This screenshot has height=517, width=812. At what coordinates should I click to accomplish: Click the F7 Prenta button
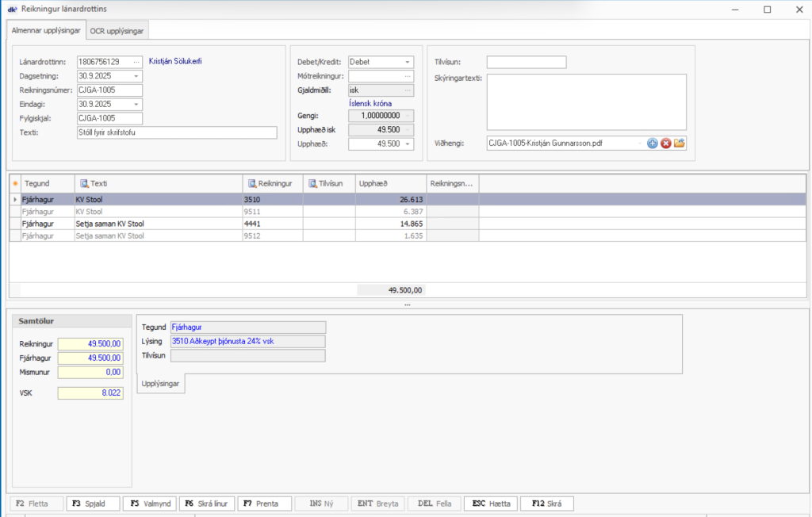263,504
